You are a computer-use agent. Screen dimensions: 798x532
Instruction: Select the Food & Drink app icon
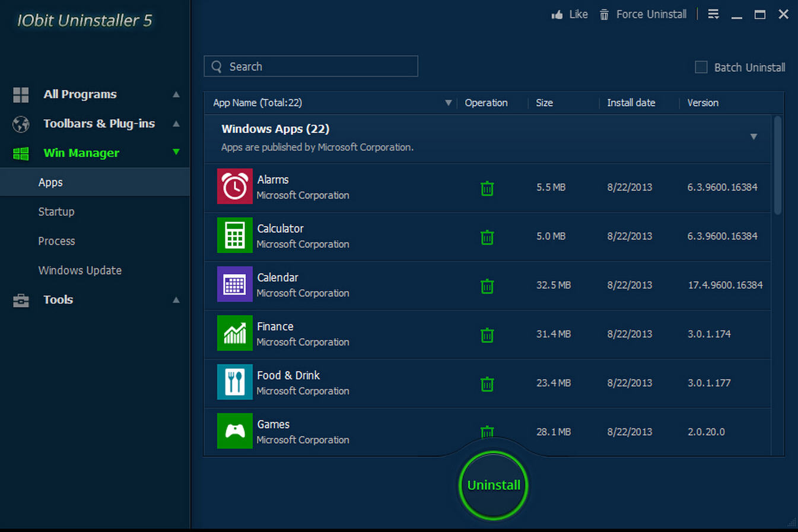tap(235, 382)
